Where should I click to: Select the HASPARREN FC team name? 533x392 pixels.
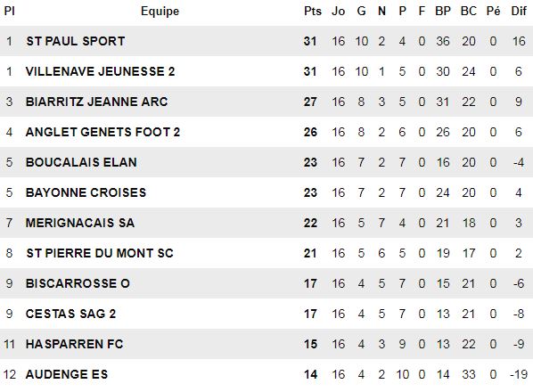[74, 344]
